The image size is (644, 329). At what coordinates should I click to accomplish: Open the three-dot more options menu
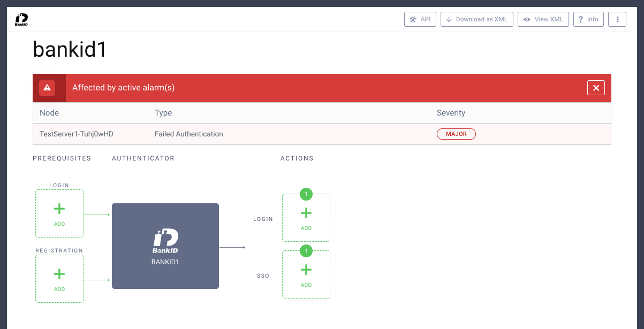[x=617, y=19]
